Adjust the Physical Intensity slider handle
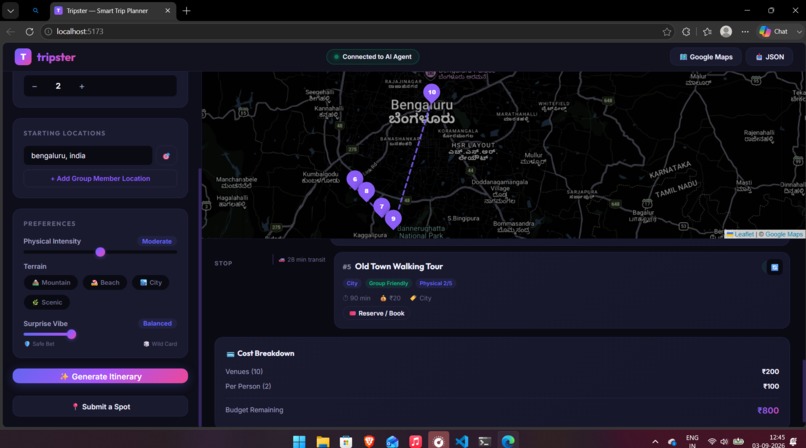Image resolution: width=806 pixels, height=448 pixels. [x=100, y=252]
